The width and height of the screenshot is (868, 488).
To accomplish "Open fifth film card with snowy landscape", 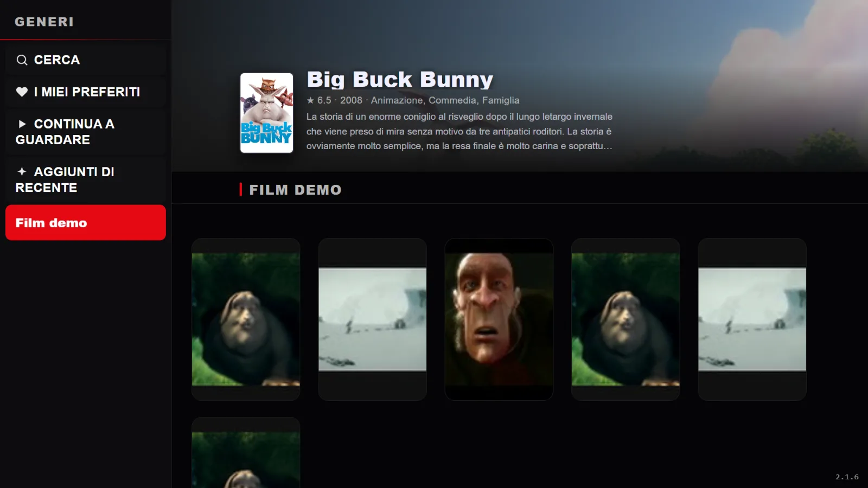I will pyautogui.click(x=752, y=319).
